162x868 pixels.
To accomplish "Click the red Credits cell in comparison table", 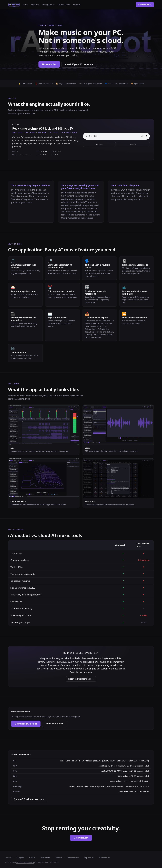I will pyautogui.click(x=144, y=616).
